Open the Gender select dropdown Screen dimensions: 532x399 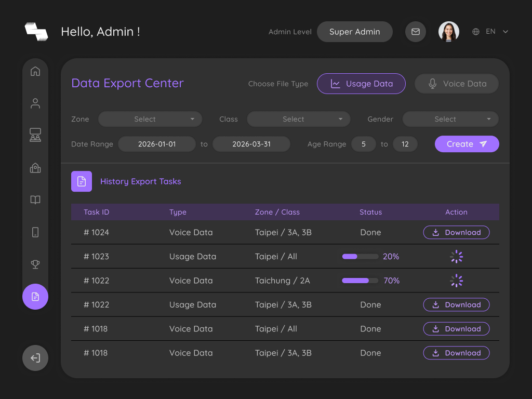pyautogui.click(x=450, y=119)
